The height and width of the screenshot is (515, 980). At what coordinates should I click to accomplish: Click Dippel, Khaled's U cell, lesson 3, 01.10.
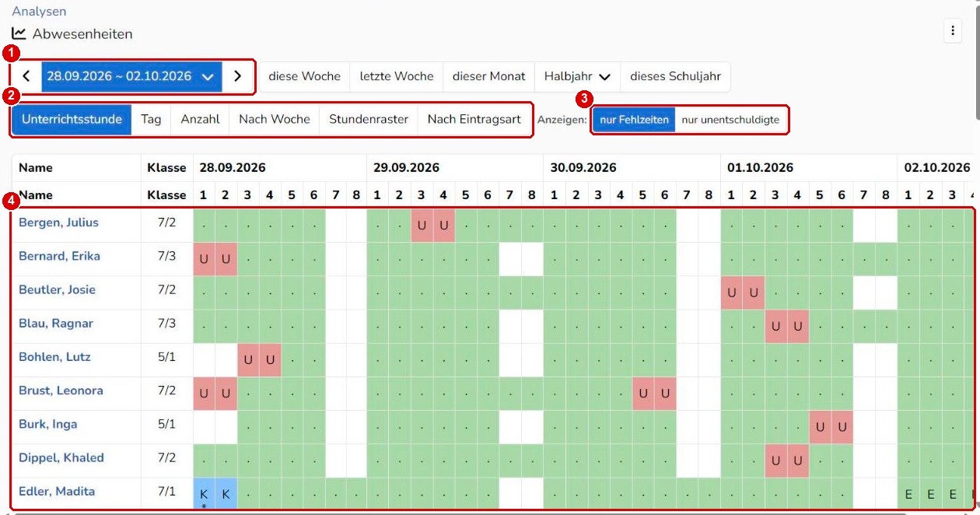pos(775,461)
